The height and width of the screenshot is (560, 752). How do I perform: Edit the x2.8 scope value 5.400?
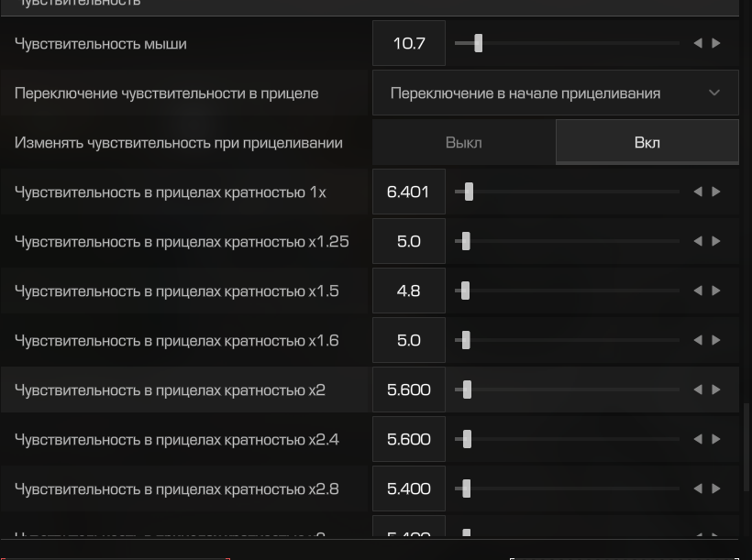(x=409, y=489)
